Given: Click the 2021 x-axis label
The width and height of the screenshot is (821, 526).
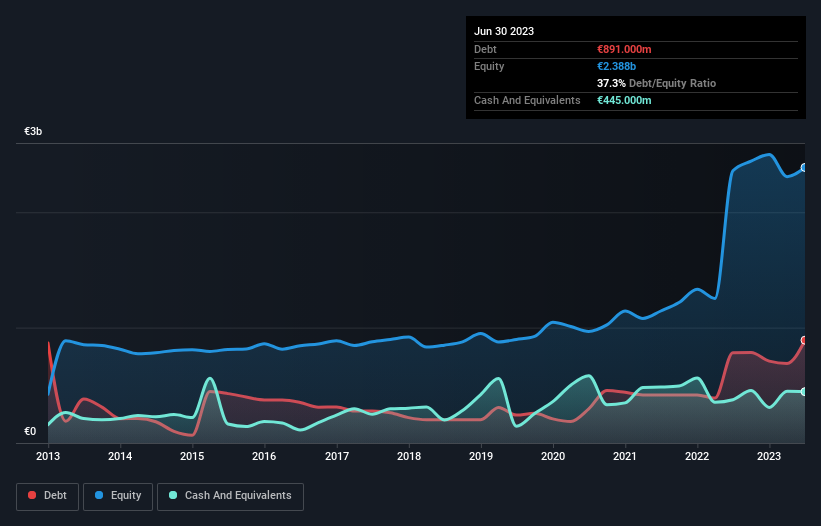Looking at the screenshot, I should [625, 456].
